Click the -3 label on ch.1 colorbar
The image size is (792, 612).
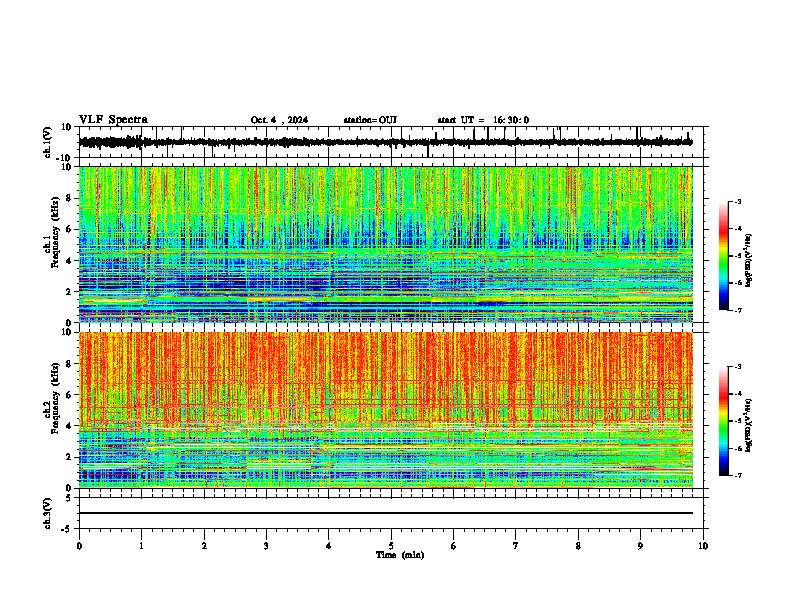tap(737, 202)
